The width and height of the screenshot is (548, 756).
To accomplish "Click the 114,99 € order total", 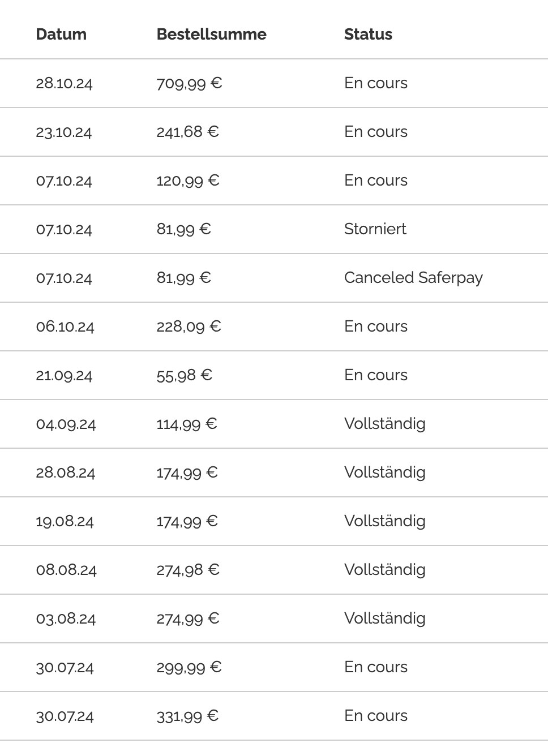I will point(187,424).
